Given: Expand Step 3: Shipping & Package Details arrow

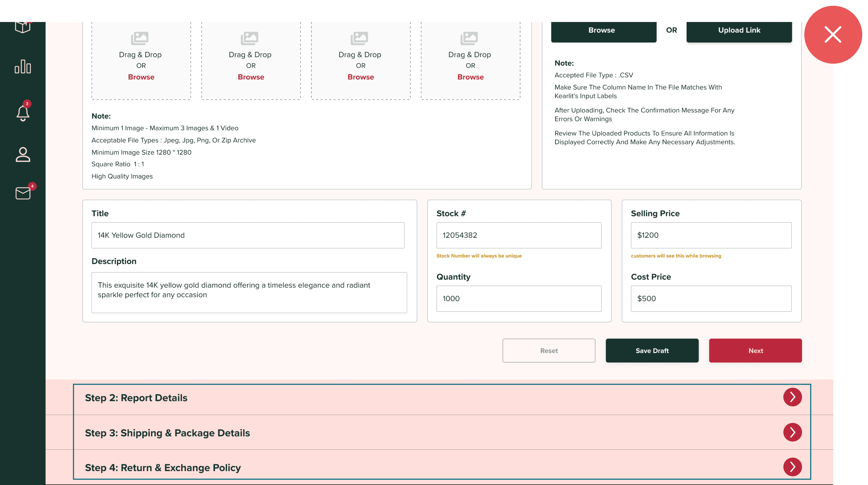Looking at the screenshot, I should tap(792, 432).
